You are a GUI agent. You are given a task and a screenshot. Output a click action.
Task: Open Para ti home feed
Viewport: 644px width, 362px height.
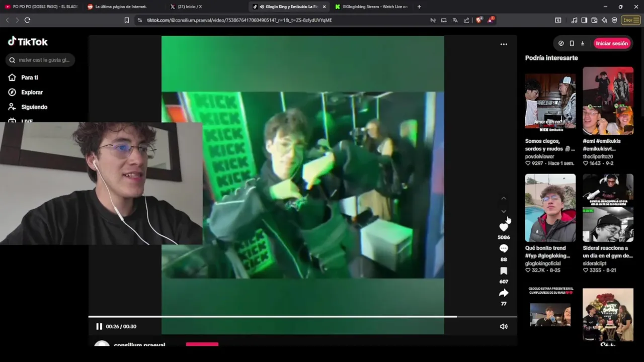(x=24, y=77)
